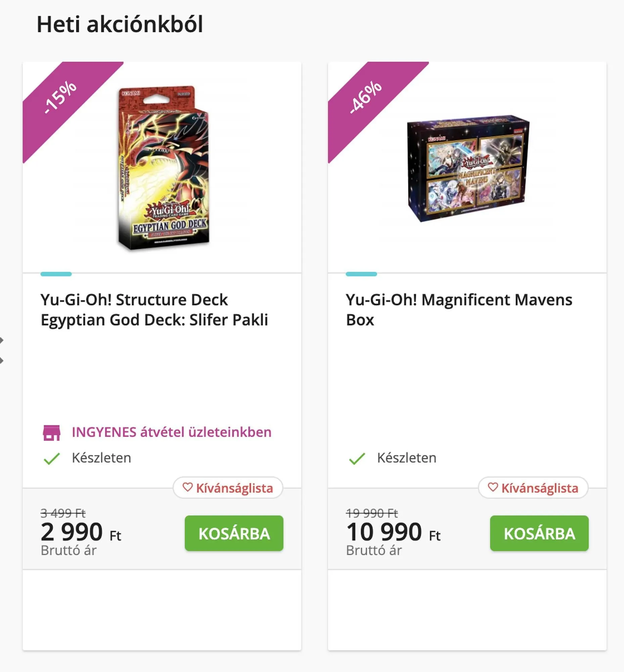624x672 pixels.
Task: Click the purple store pickup icon
Action: point(51,432)
